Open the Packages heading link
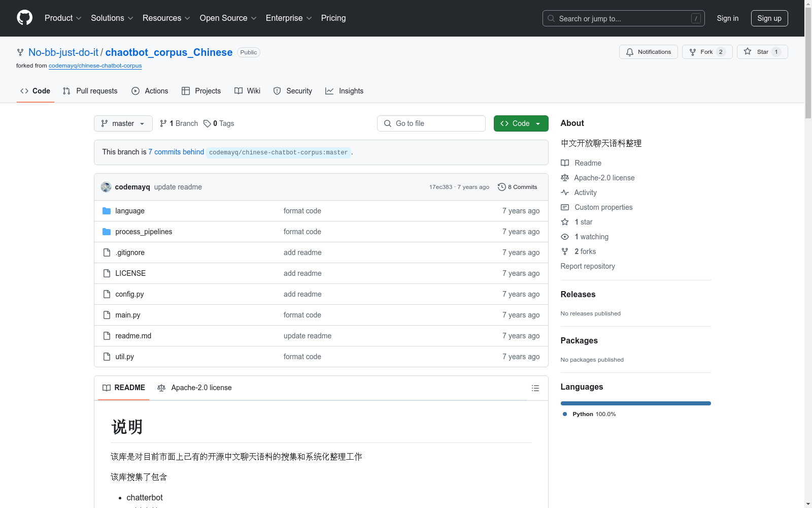812x508 pixels. click(579, 341)
